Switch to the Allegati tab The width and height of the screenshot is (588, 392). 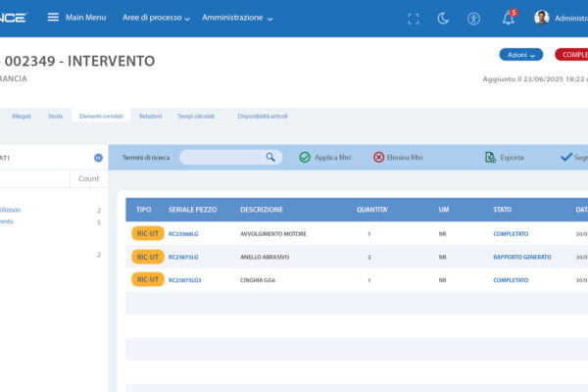click(x=21, y=117)
